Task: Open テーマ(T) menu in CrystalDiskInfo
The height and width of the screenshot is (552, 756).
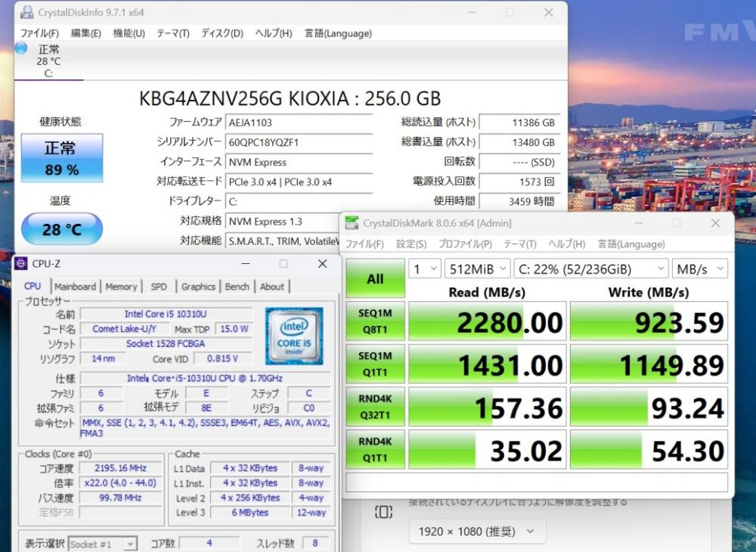Action: [x=172, y=33]
